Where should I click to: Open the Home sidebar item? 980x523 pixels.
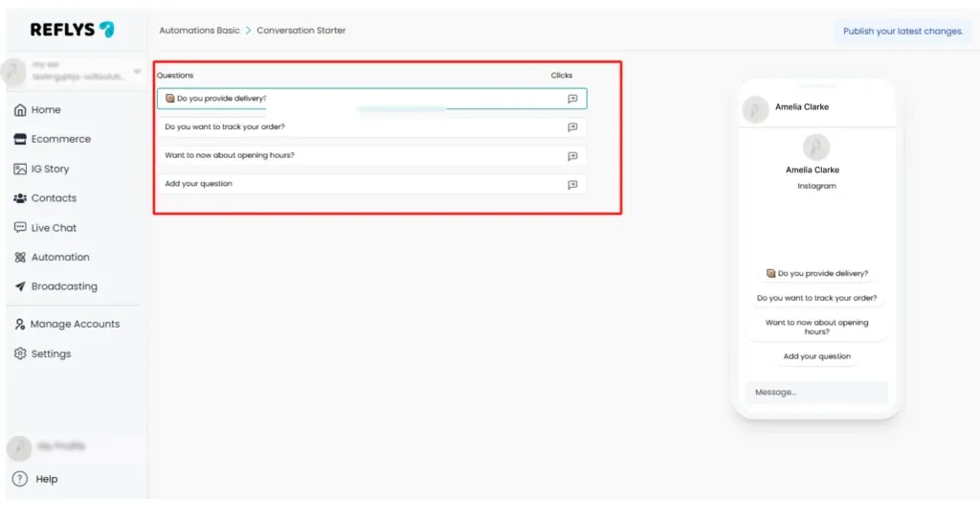tap(37, 110)
